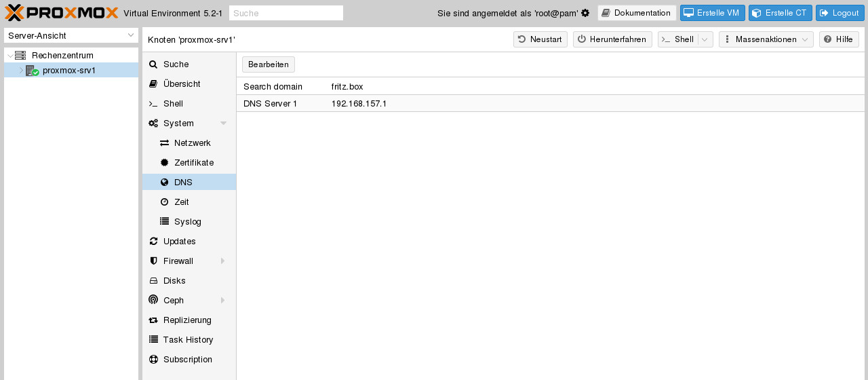The height and width of the screenshot is (380, 868).
Task: Click the proxmox-srv1 node server icon
Action: point(32,71)
